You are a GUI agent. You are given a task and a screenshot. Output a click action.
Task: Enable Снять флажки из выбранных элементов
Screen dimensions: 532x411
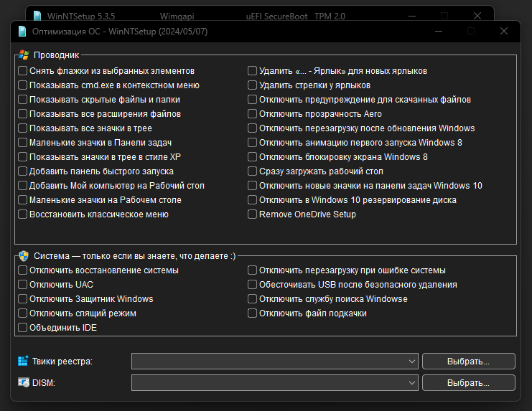(x=23, y=71)
